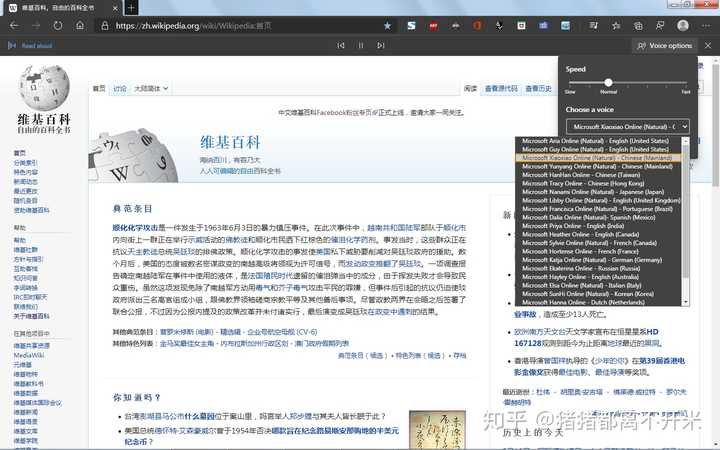
Task: Pick Microsoft Hayley Online Australia voice
Action: [x=598, y=277]
